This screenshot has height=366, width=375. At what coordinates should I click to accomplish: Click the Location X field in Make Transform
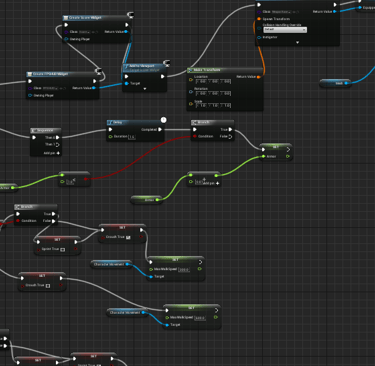point(201,81)
